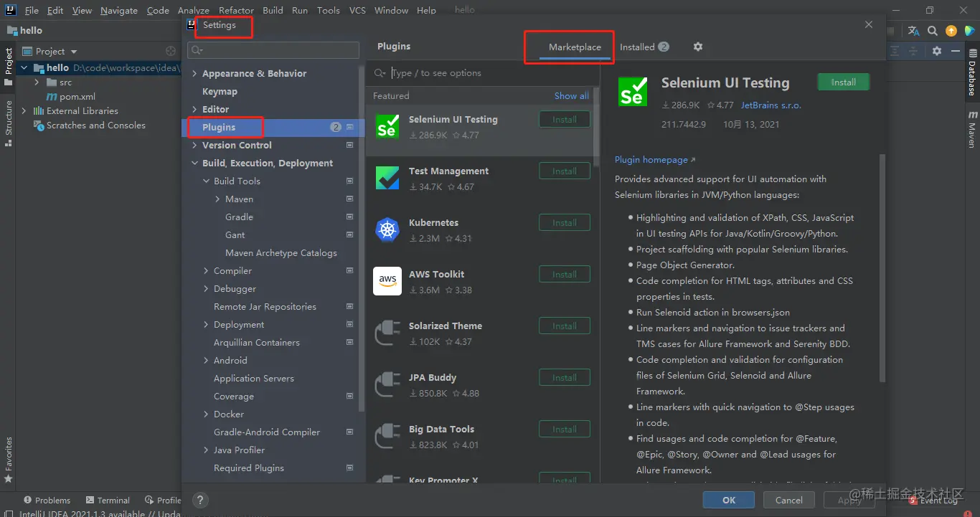
Task: Click the Solarized Theme plug icon
Action: click(387, 333)
